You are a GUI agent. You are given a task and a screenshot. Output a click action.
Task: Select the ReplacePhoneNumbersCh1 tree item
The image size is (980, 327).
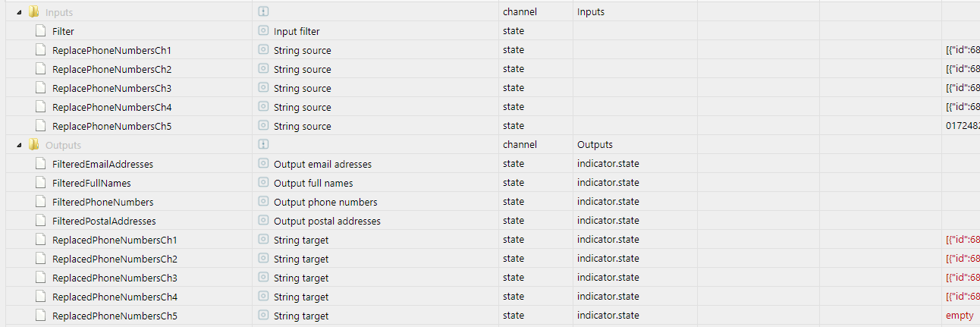coord(112,50)
